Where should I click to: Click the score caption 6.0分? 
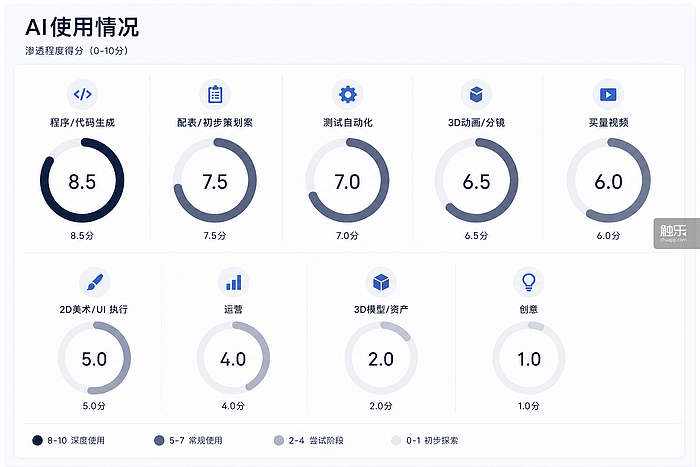(x=608, y=236)
